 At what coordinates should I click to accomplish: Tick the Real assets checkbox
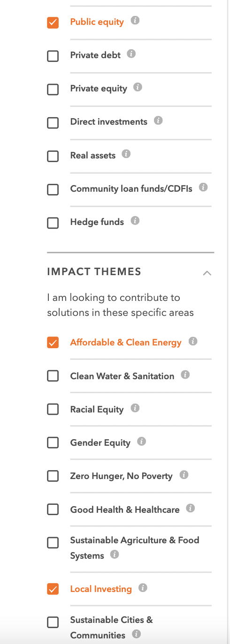tap(53, 156)
